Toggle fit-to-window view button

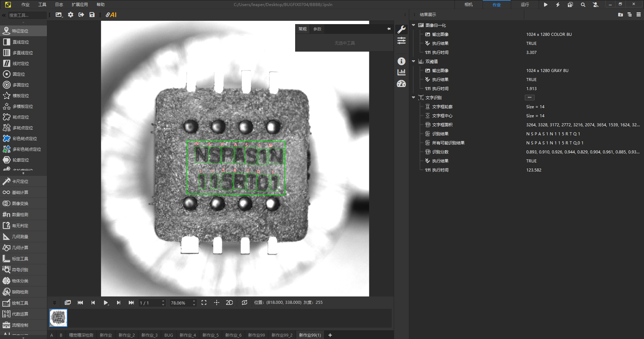[204, 302]
